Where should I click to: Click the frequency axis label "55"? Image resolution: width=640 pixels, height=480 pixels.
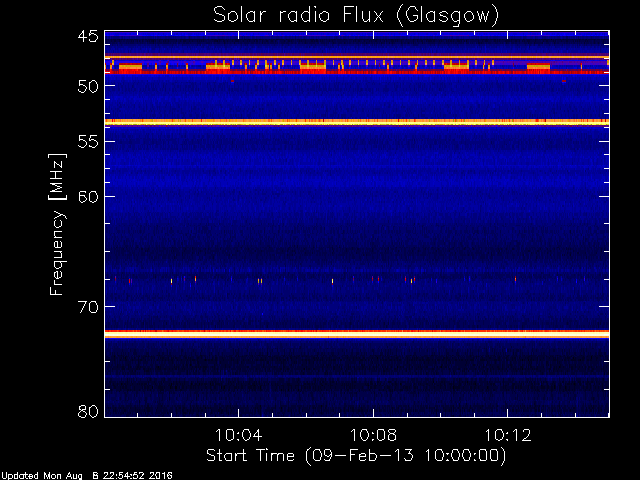(88, 142)
